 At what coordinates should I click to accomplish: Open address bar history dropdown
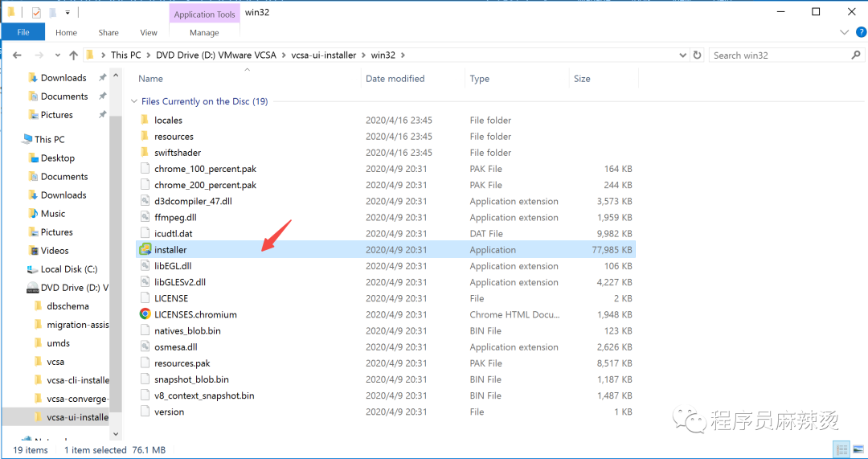click(x=682, y=55)
